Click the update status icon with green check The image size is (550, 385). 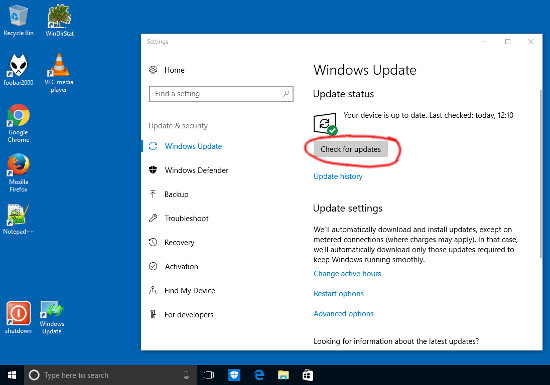(325, 123)
